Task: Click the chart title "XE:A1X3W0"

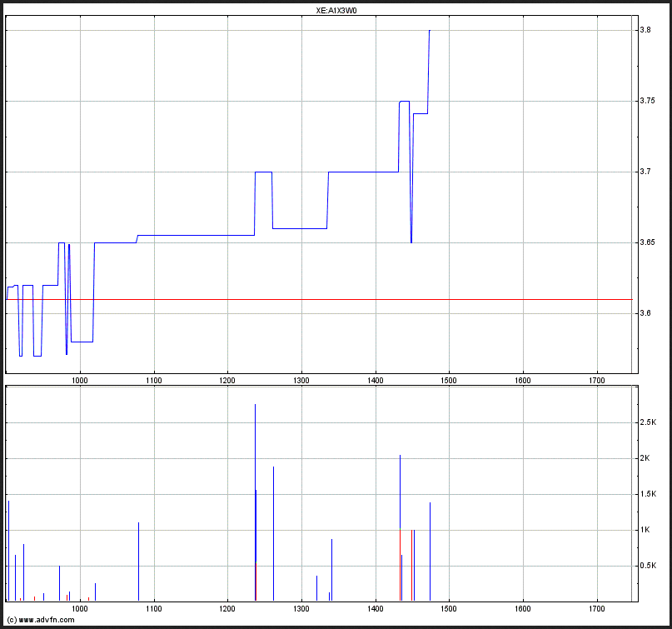Action: (336, 11)
